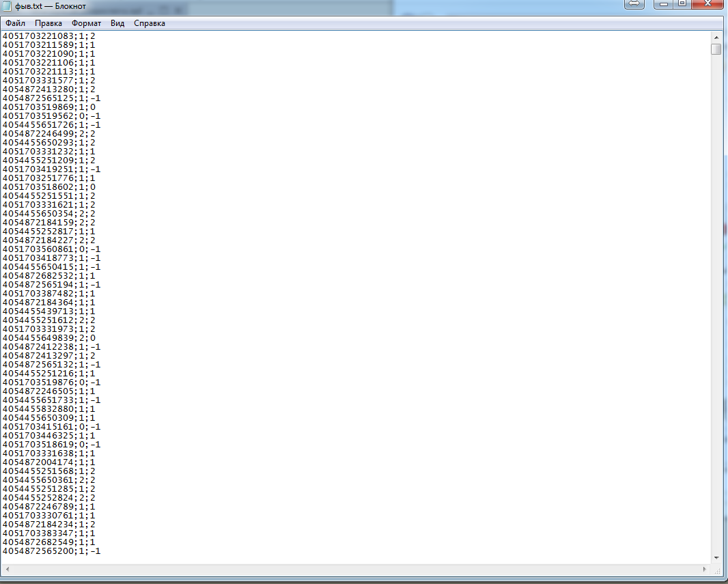The width and height of the screenshot is (728, 584).
Task: Click line 4054872565200;1;-1
Action: 51,551
